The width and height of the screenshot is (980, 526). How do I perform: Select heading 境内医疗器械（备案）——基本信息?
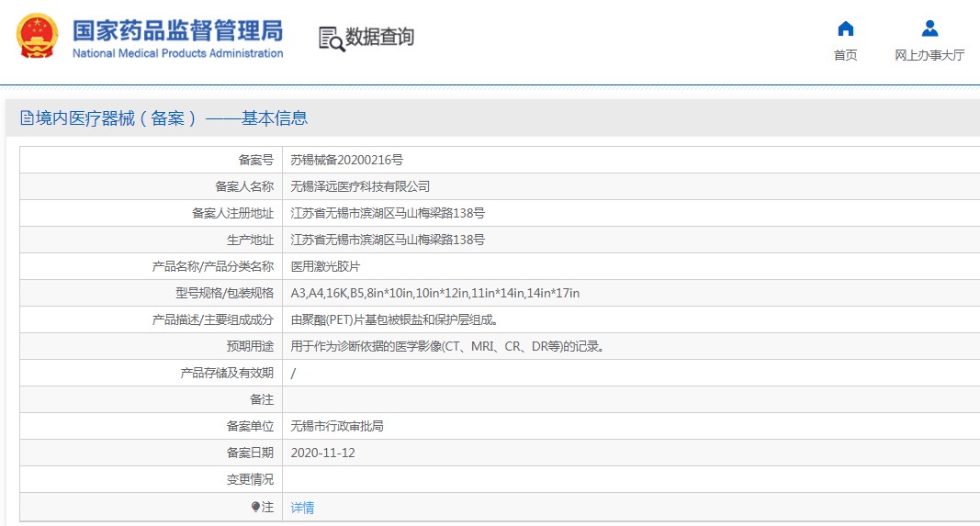coord(172,118)
